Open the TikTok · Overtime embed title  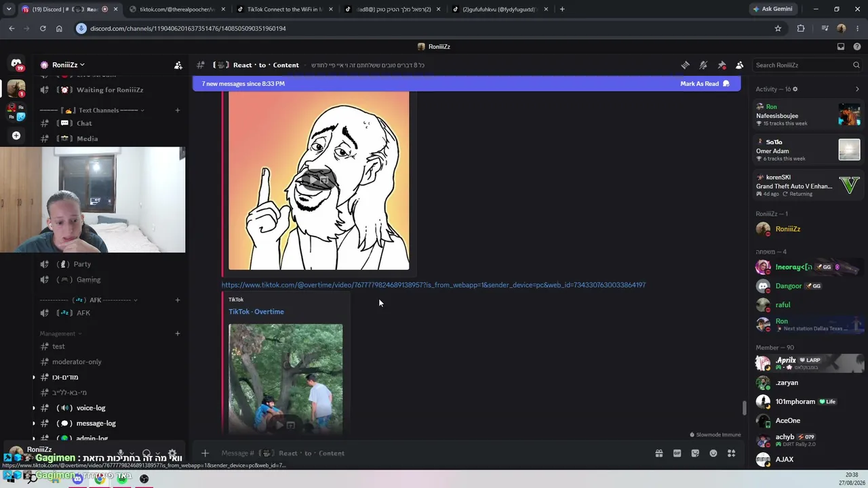click(x=256, y=312)
